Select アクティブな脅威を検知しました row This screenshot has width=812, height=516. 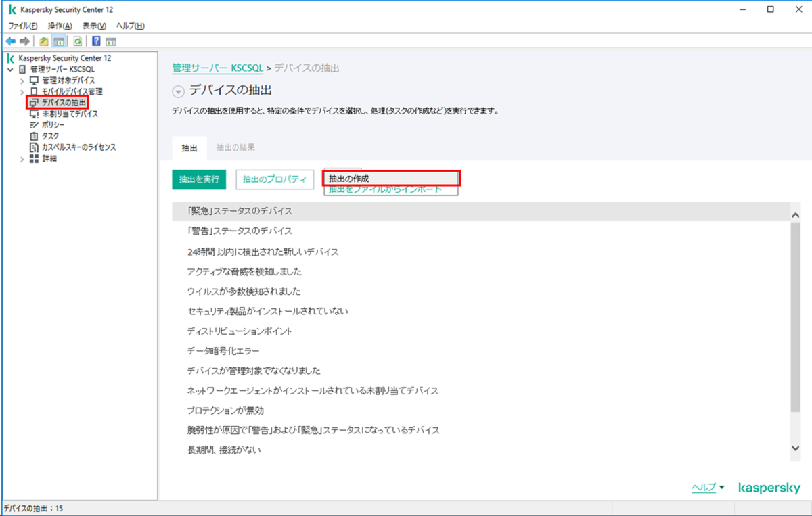481,271
